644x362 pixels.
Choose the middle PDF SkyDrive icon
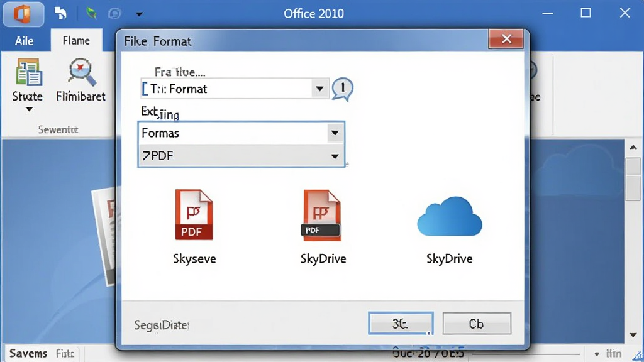click(322, 215)
